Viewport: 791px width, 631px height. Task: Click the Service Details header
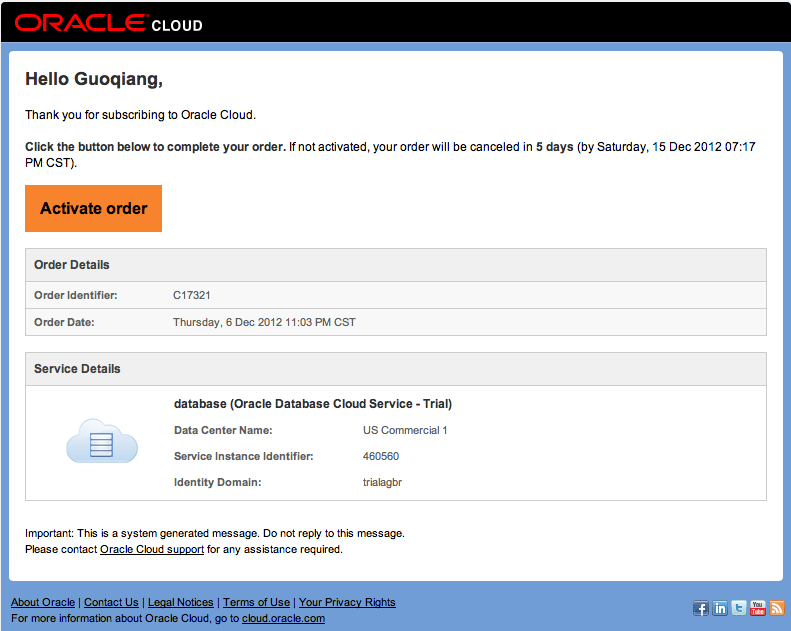[396, 369]
